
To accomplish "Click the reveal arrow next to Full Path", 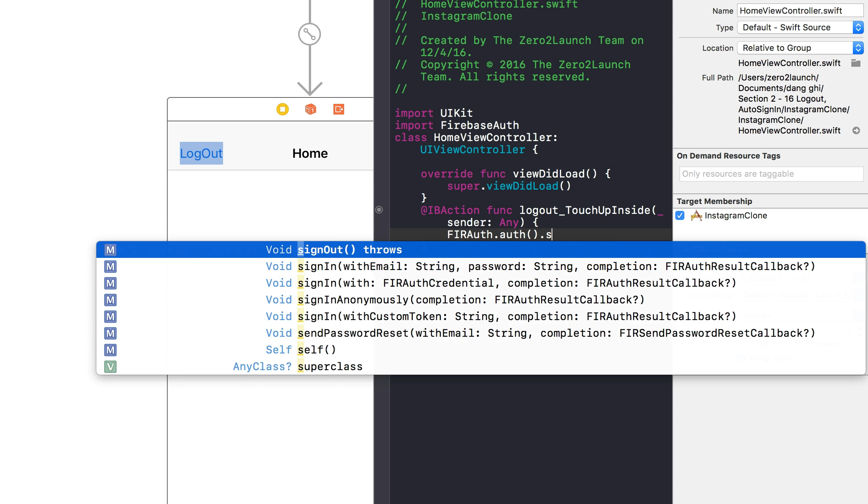I will click(x=856, y=130).
